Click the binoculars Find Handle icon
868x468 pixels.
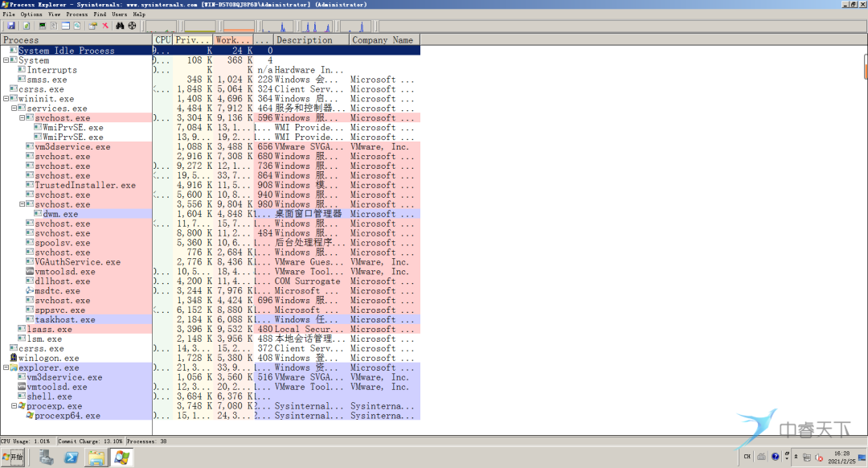pyautogui.click(x=120, y=26)
